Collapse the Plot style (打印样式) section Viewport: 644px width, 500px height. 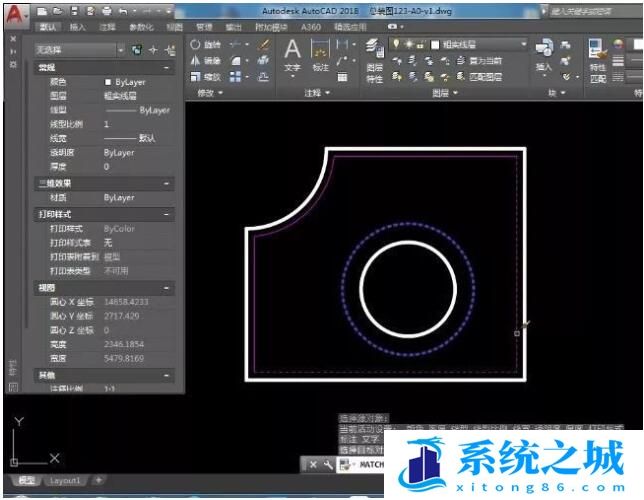[166, 214]
